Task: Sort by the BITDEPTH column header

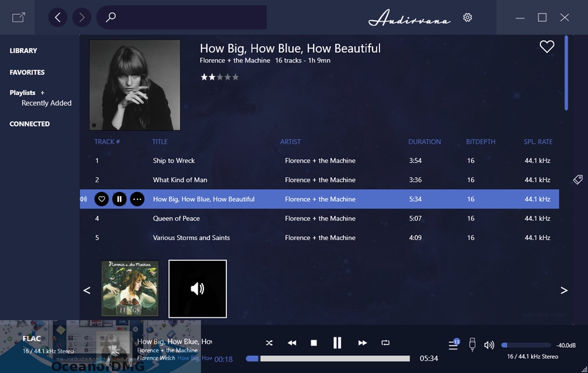Action: point(481,142)
